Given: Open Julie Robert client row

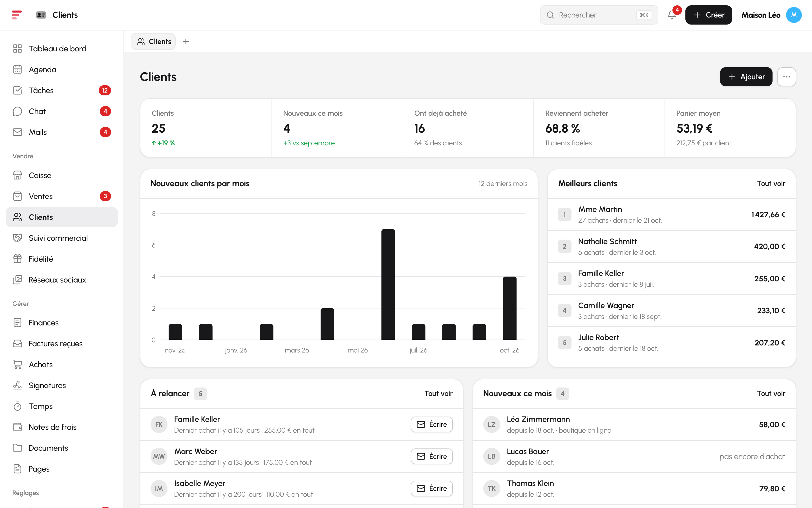Looking at the screenshot, I should pos(671,343).
